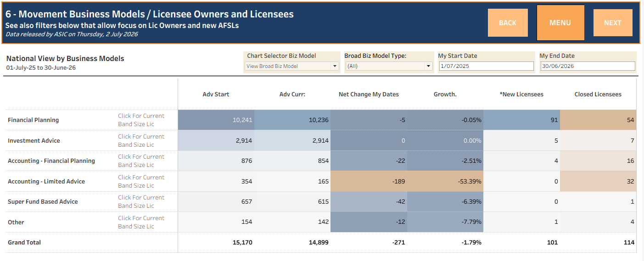This screenshot has height=261, width=644.
Task: Select the Super Fund Based Advice label
Action: [43, 201]
